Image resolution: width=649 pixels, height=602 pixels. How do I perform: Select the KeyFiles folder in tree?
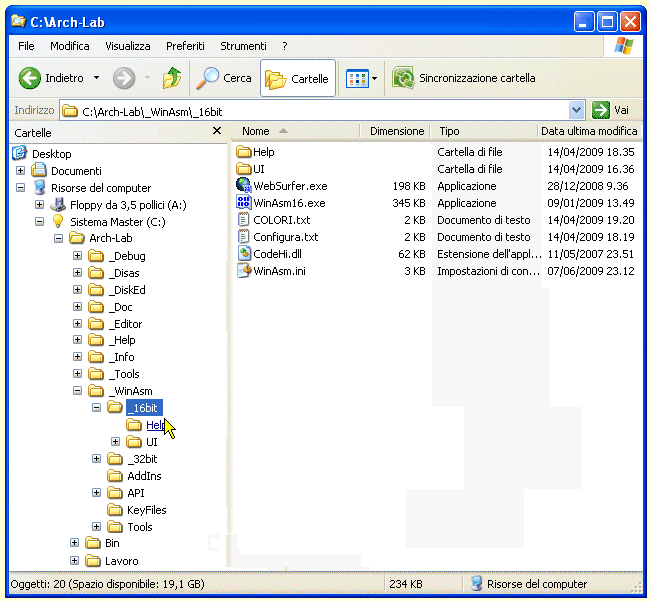[137, 510]
